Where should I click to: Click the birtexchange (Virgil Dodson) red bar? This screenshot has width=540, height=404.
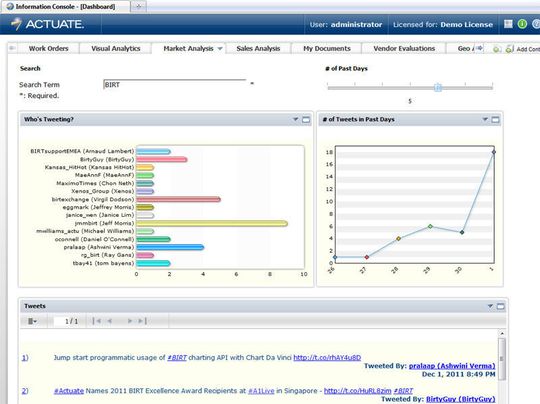pos(178,199)
